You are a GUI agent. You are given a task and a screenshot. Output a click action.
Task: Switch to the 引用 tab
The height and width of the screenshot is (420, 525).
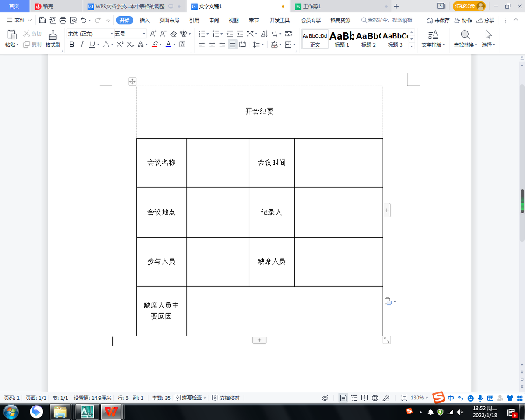[x=194, y=20]
